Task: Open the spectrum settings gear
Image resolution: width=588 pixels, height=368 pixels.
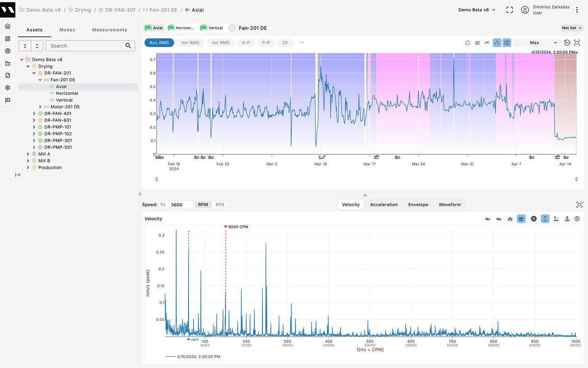Action: [x=577, y=219]
